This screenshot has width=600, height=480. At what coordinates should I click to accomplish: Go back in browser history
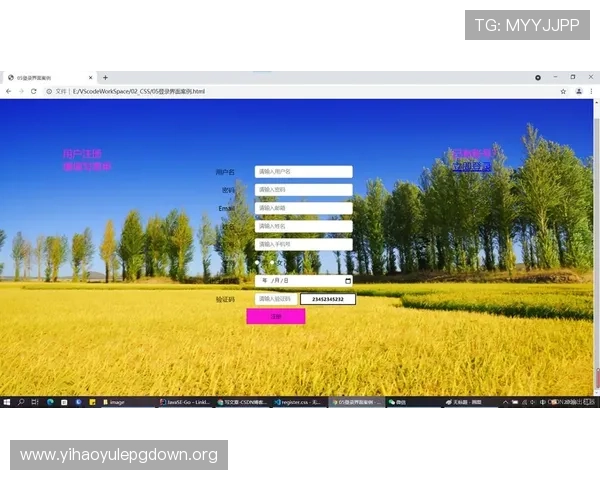coord(8,91)
